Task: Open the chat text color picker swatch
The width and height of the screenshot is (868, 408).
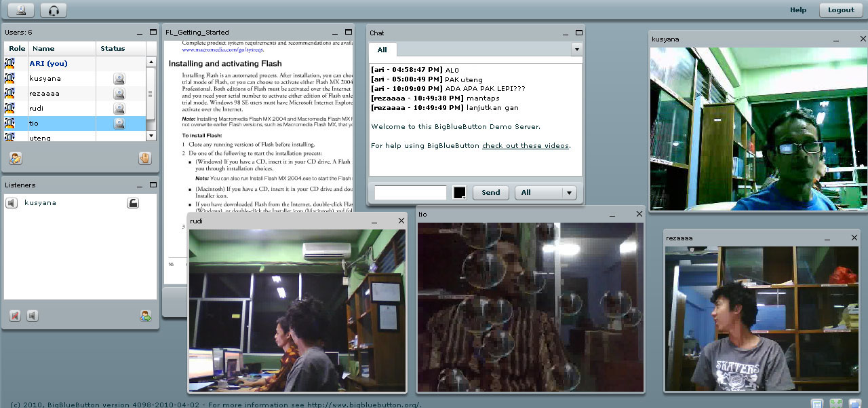Action: click(460, 193)
